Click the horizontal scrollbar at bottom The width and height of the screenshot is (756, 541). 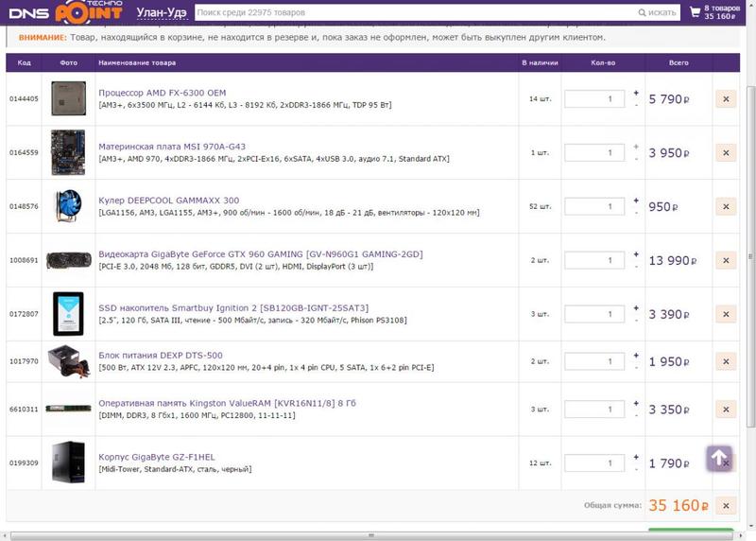click(x=378, y=536)
